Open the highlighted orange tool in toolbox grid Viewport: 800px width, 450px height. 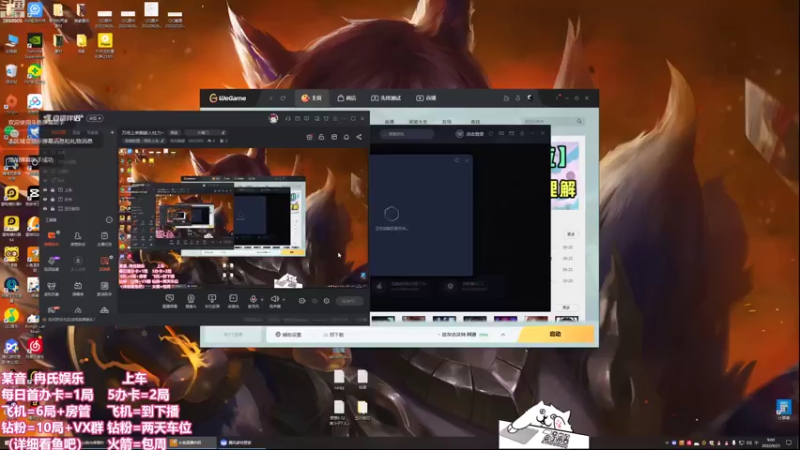[52, 238]
